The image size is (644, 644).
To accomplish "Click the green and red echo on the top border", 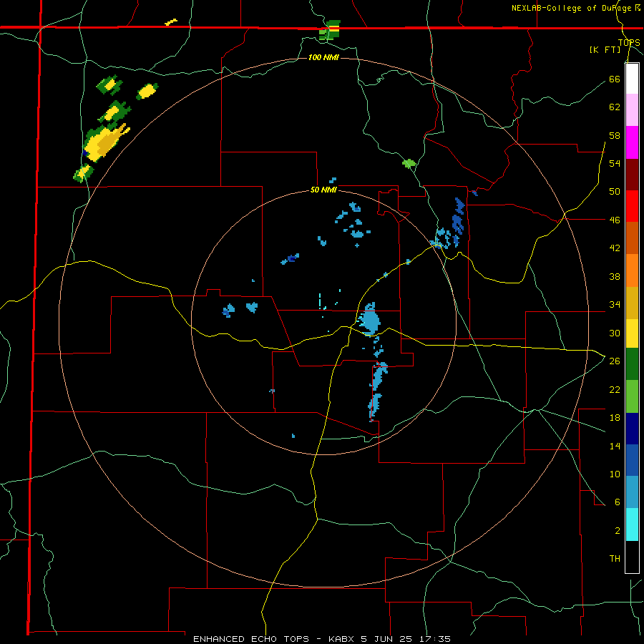I will pyautogui.click(x=330, y=30).
